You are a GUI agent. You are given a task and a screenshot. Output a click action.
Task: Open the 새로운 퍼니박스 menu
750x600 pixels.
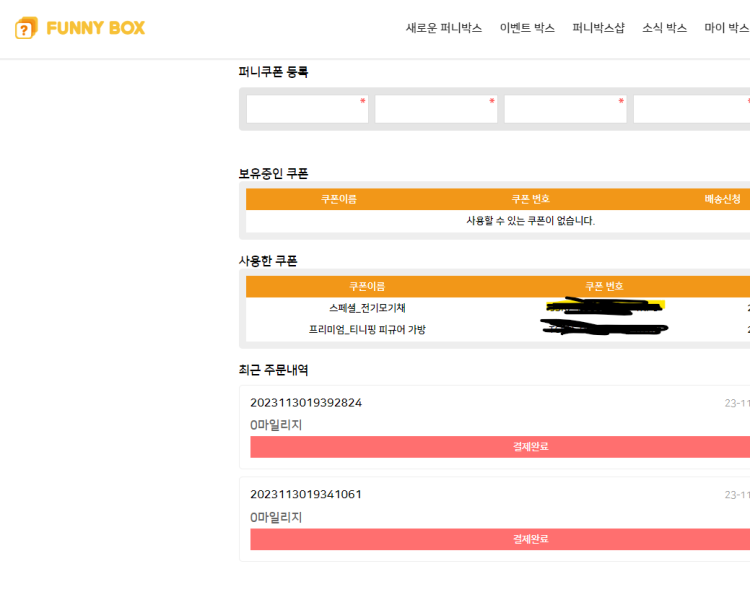tap(444, 28)
